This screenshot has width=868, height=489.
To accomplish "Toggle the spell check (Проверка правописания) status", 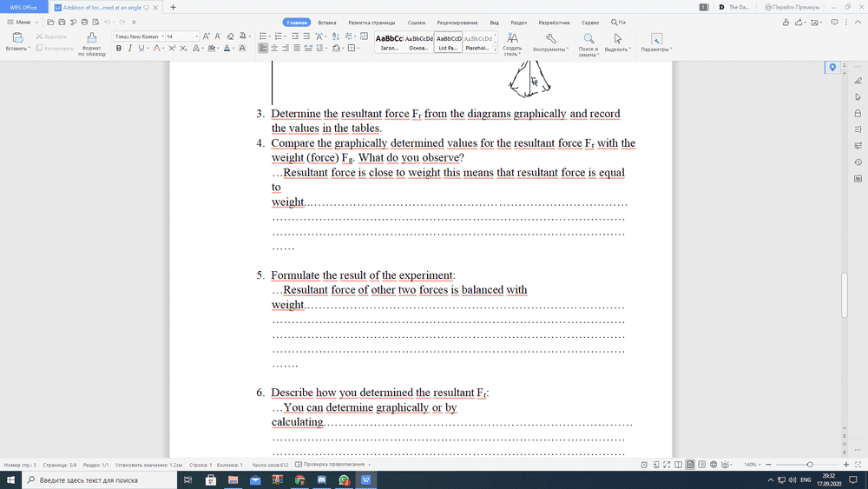I will point(329,465).
